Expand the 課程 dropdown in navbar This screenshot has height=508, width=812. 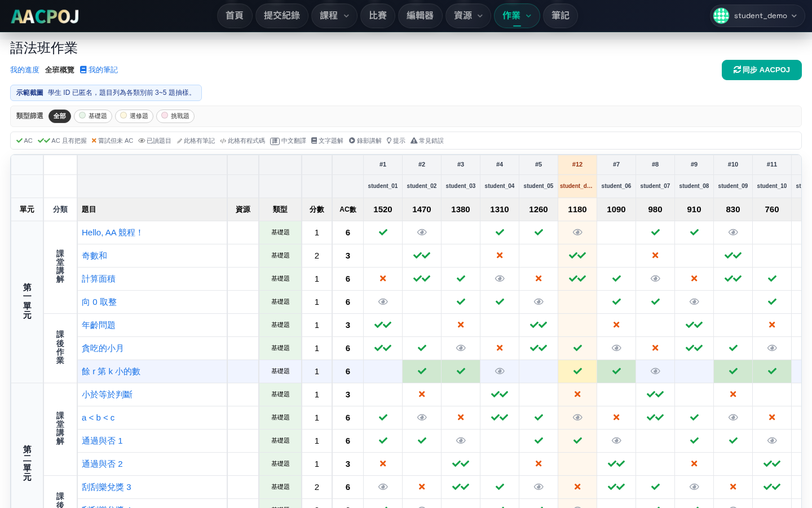(x=334, y=16)
